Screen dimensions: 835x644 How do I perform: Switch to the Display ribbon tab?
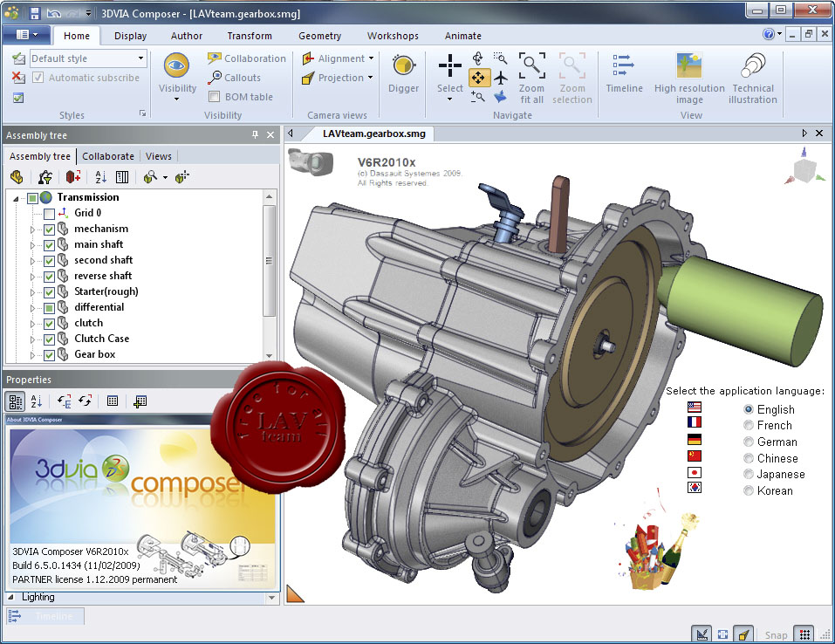(x=131, y=36)
